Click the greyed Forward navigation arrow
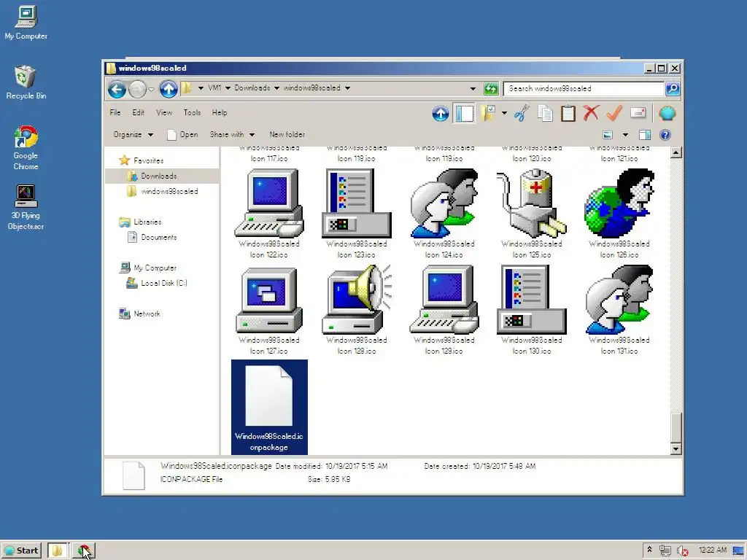 click(x=137, y=89)
